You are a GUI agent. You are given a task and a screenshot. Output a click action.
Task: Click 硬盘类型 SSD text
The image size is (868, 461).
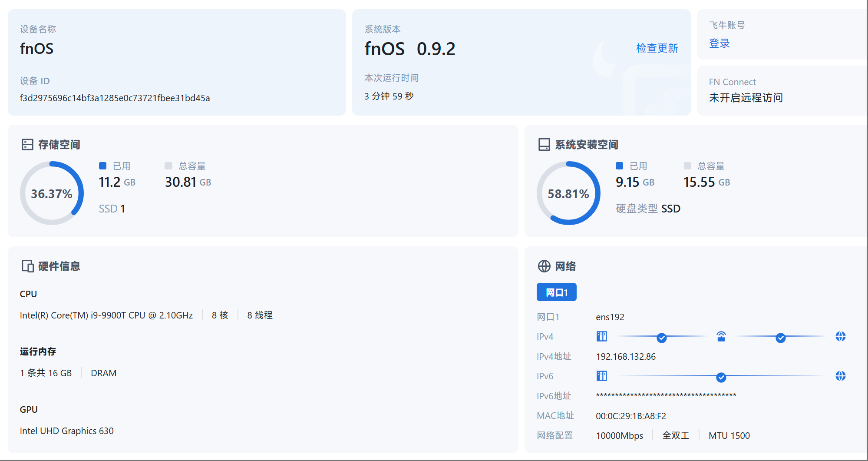point(648,209)
